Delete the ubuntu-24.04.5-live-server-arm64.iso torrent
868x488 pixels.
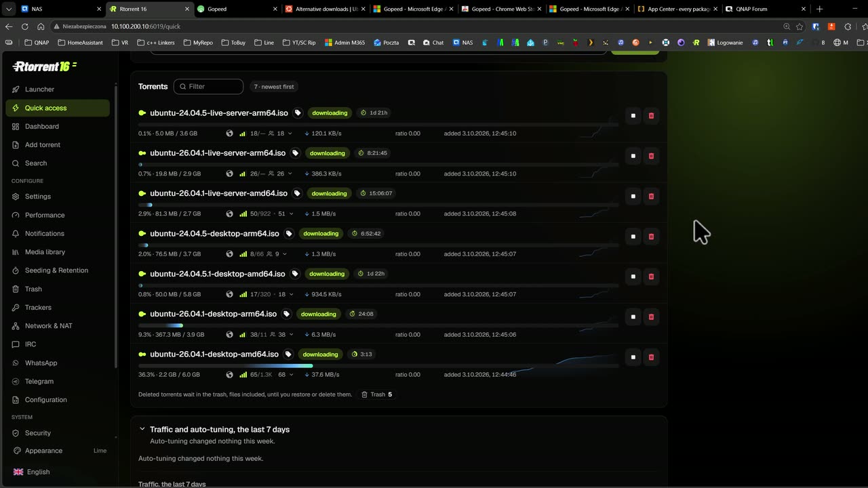(652, 116)
